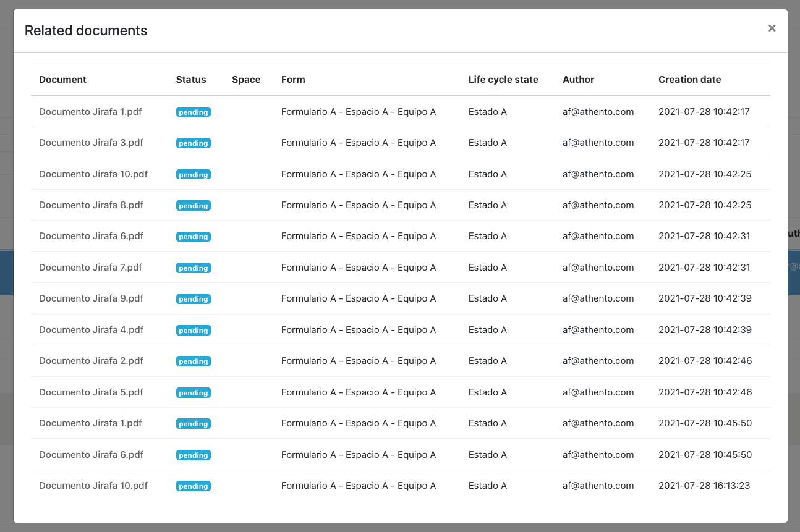Click the Document column header
The width and height of the screenshot is (800, 532).
(x=62, y=80)
